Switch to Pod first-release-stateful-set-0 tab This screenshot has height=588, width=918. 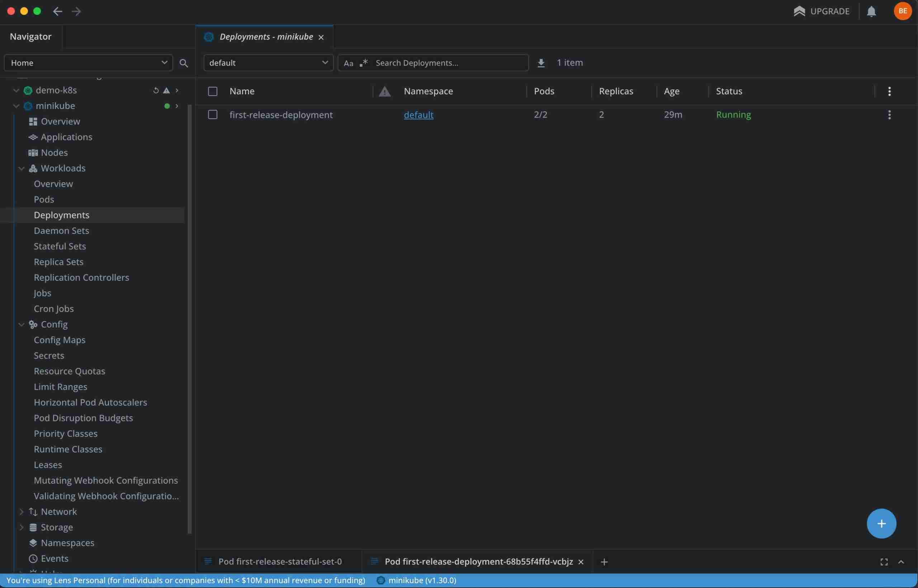(280, 561)
